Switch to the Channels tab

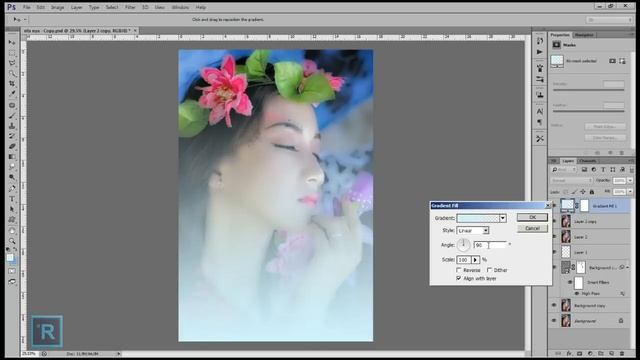click(x=587, y=161)
